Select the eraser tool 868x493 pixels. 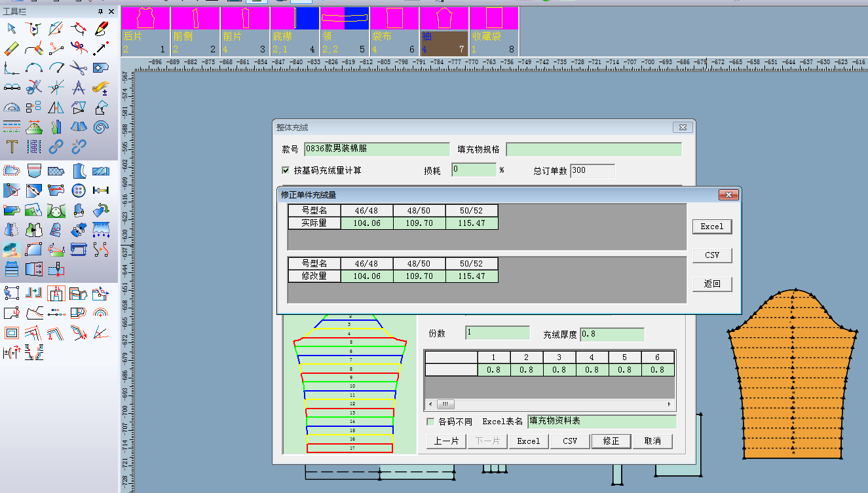[x=10, y=47]
